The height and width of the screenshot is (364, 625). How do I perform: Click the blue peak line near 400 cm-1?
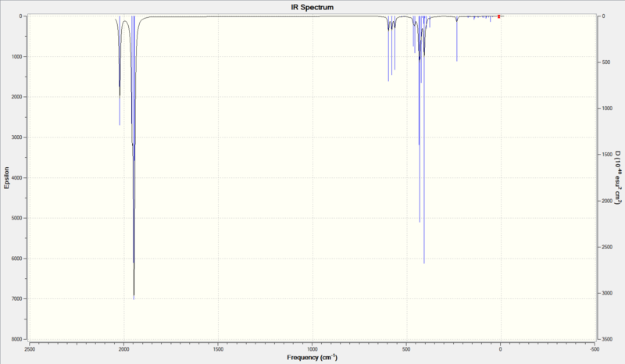[x=424, y=140]
